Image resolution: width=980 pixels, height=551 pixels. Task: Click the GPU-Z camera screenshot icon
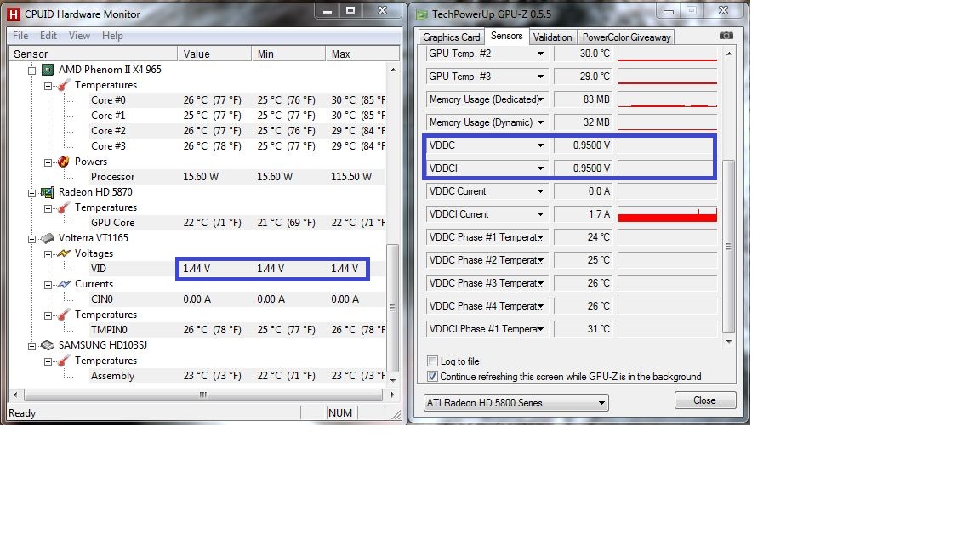(726, 36)
